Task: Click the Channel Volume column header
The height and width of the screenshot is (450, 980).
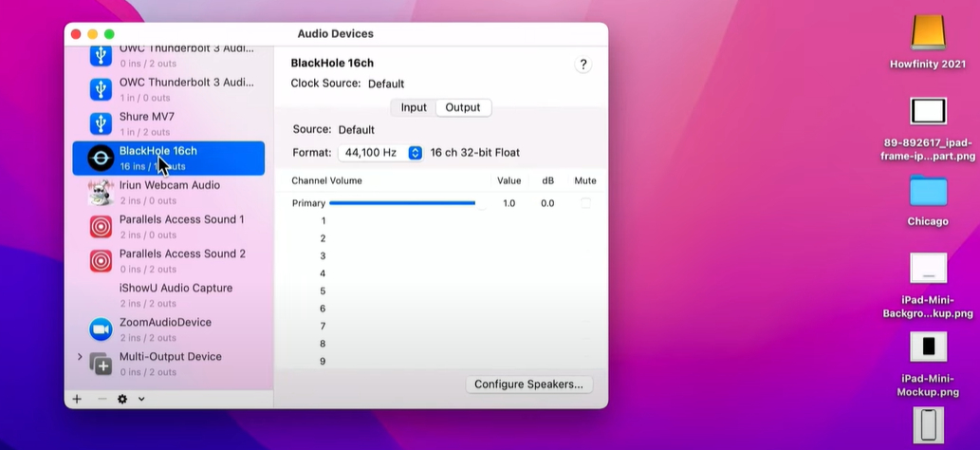Action: [x=326, y=181]
